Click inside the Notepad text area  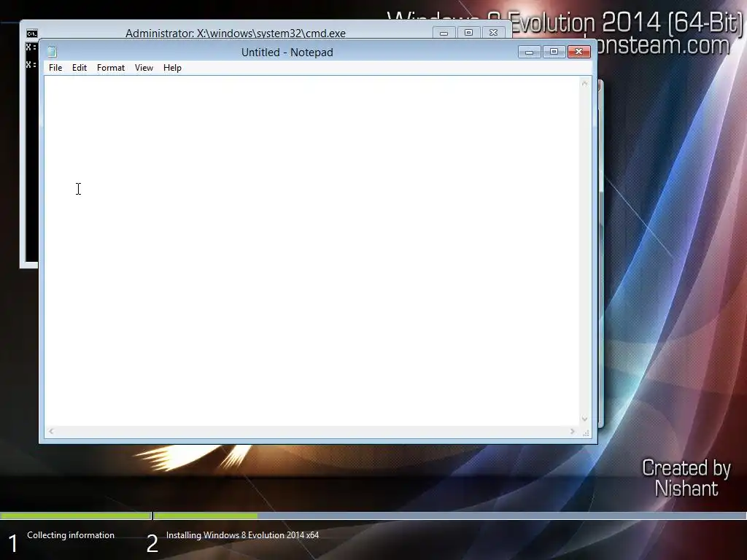tap(312, 251)
